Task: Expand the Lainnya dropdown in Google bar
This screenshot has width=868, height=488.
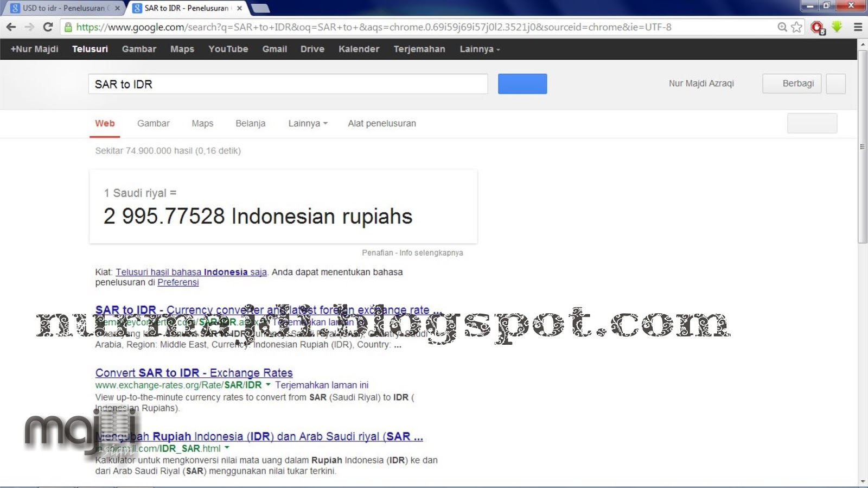Action: (x=480, y=49)
